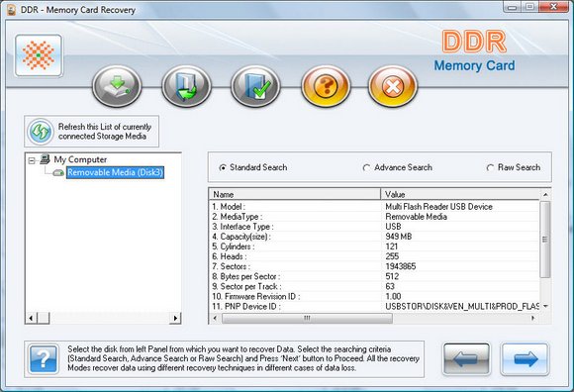The image size is (574, 392).
Task: Click the '8. Bytes per Sector :' row
Action: click(x=374, y=276)
